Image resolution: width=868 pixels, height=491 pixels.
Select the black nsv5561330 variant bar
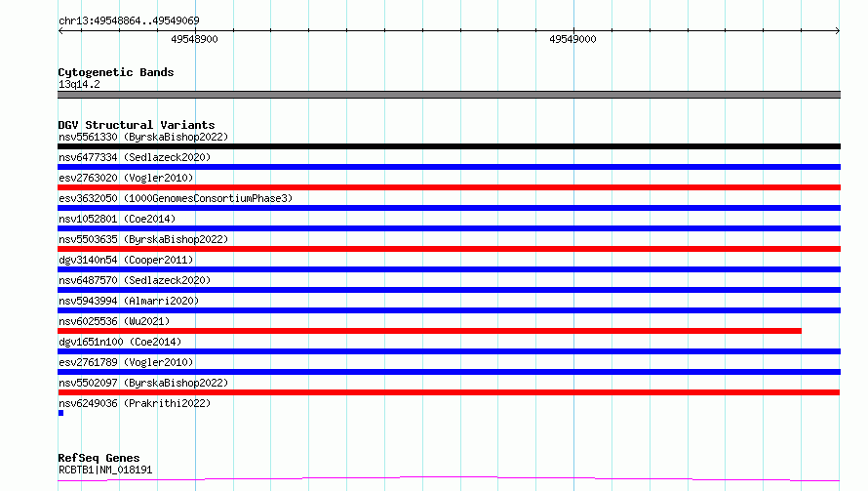click(x=449, y=146)
